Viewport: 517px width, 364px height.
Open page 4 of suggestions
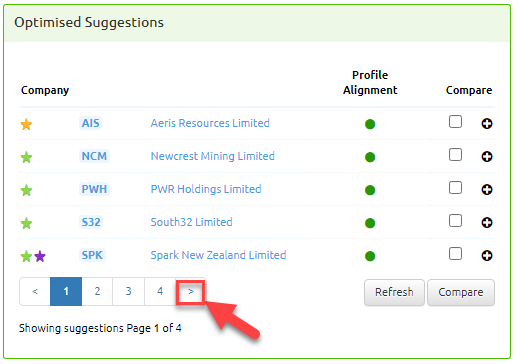(160, 291)
